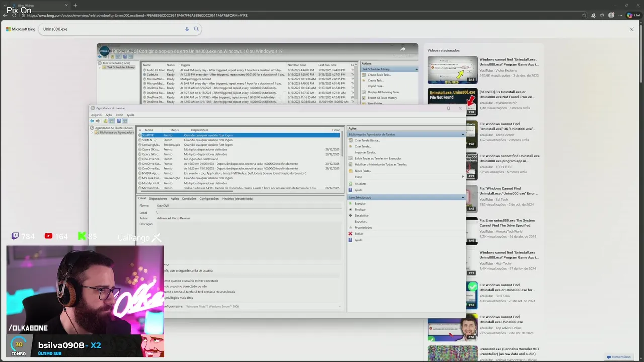Open the Ajuda menu in menu bar
The width and height of the screenshot is (644, 362).
point(130,115)
